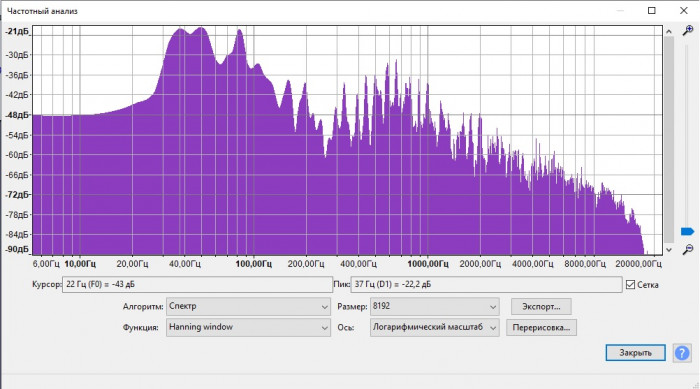Image resolution: width=700 pixels, height=389 pixels.
Task: Maximize the Частотный анализ window
Action: coord(652,11)
